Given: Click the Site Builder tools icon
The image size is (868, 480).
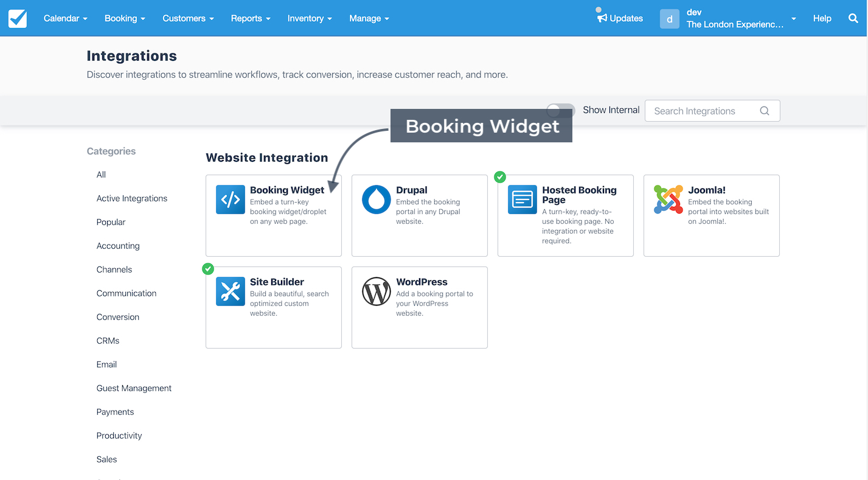Looking at the screenshot, I should 231,291.
